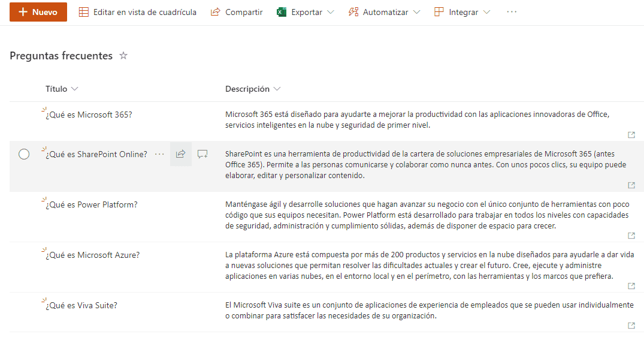This screenshot has width=644, height=337.
Task: Expand the SharePoint Online description pop-out icon
Action: pyautogui.click(x=631, y=185)
